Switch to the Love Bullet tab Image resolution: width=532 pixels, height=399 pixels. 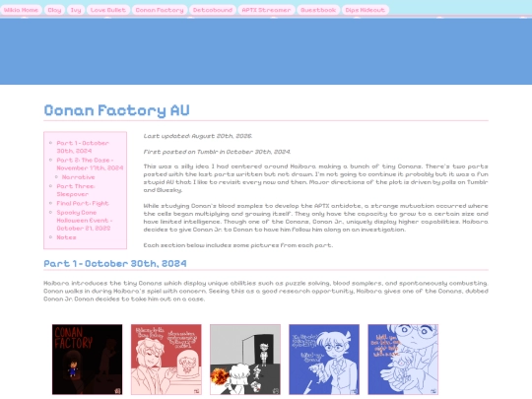tap(108, 10)
